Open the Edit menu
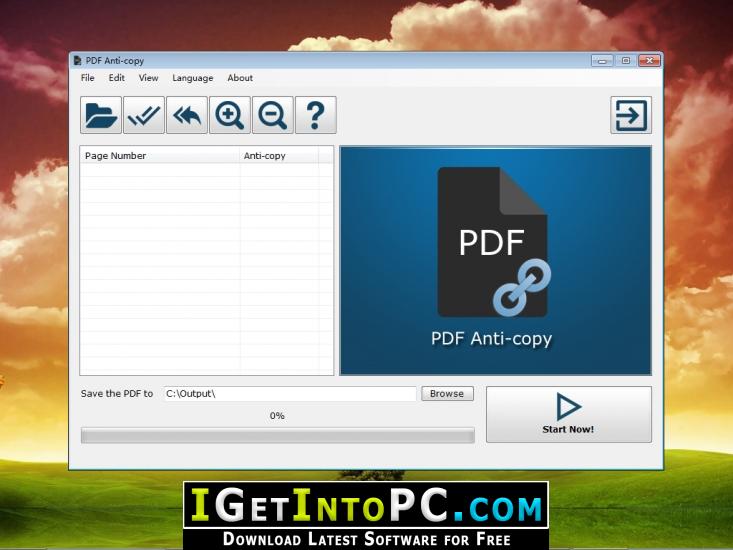The image size is (733, 550). point(116,78)
